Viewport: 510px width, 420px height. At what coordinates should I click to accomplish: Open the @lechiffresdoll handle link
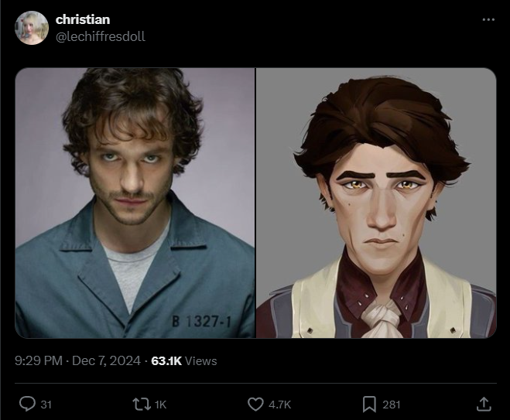point(100,36)
